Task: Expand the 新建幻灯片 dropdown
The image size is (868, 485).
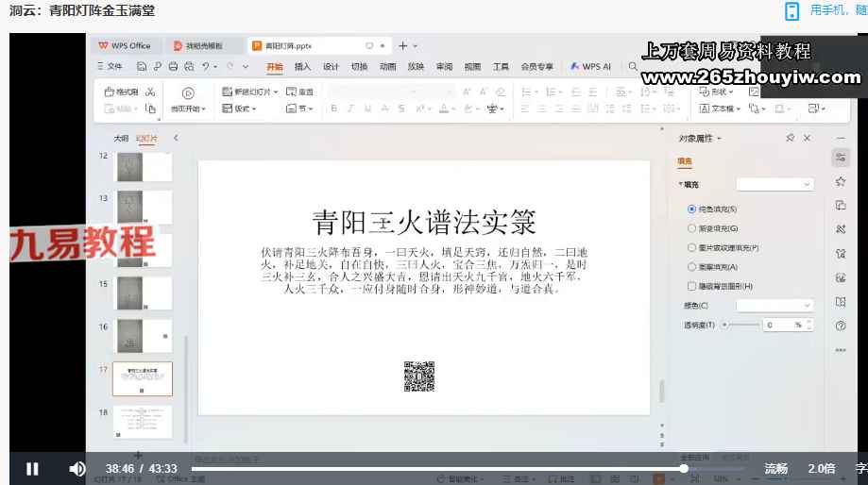Action: coord(277,92)
